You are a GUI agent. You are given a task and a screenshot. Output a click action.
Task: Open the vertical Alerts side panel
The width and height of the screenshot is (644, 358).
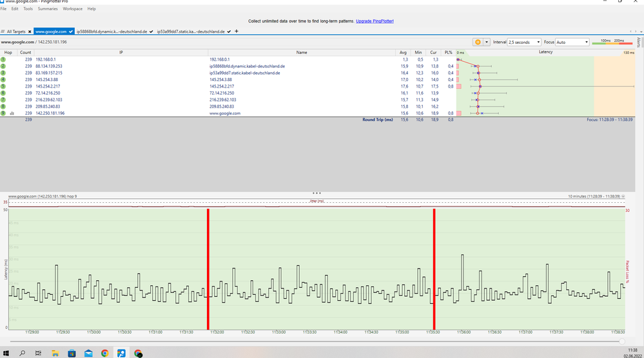(638, 42)
